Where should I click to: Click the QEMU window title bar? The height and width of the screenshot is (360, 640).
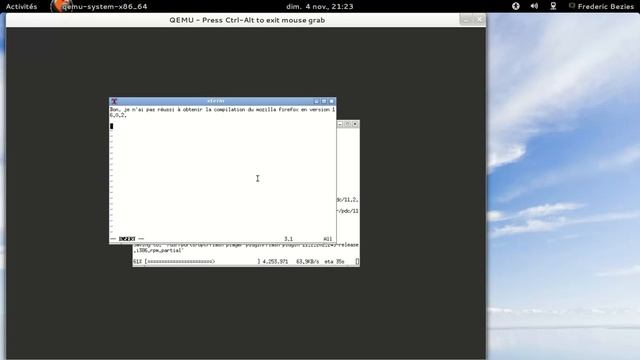[247, 20]
